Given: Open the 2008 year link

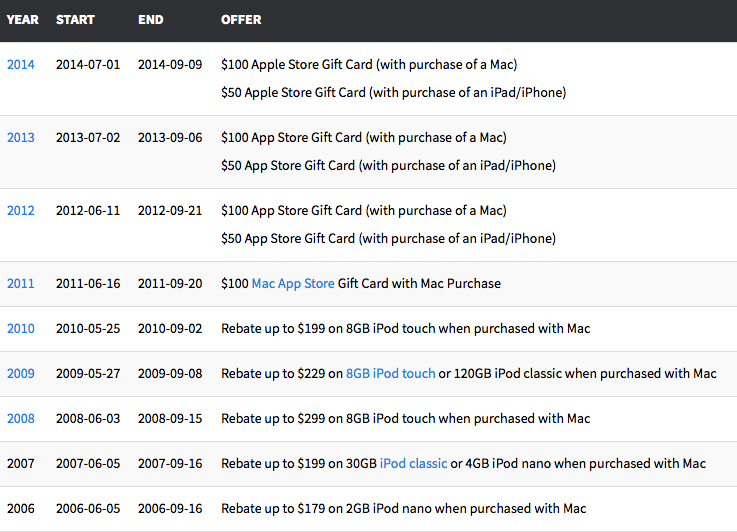Looking at the screenshot, I should click(21, 418).
